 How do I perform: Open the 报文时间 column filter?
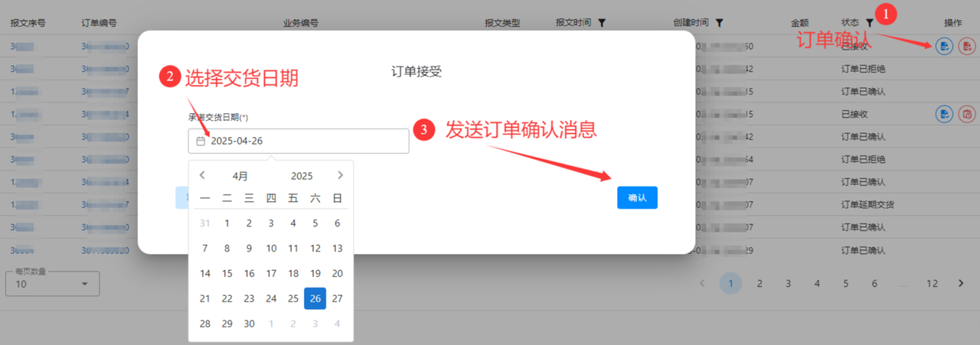(x=602, y=23)
